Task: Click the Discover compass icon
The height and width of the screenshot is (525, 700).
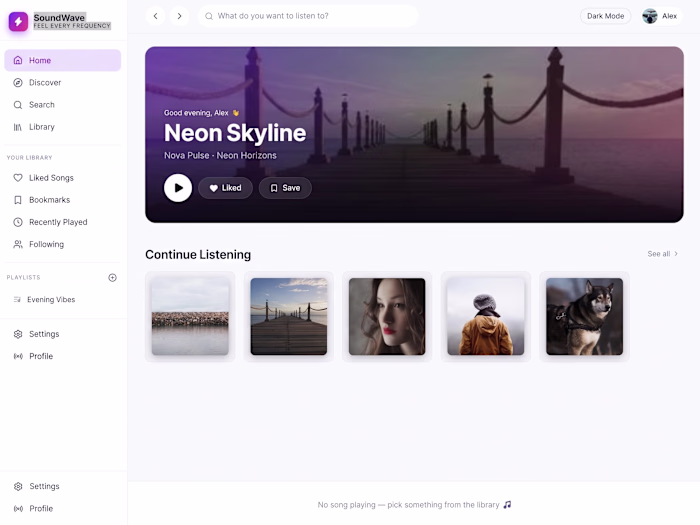Action: coord(18,83)
